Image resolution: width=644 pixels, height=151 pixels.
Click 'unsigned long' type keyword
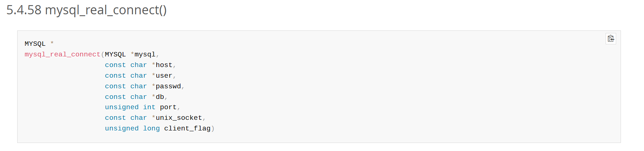click(133, 128)
